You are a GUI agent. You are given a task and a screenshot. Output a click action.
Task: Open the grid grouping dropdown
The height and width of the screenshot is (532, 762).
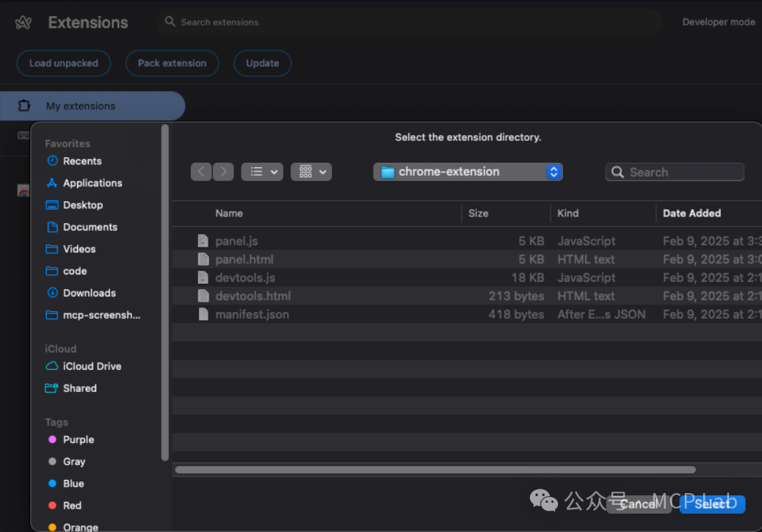(x=311, y=172)
